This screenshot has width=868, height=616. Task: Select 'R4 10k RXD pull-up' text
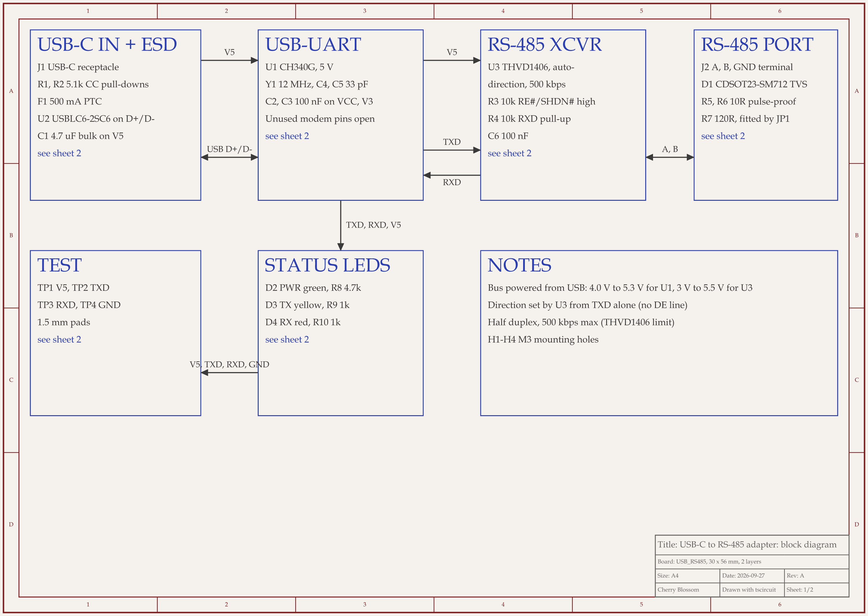click(x=529, y=119)
